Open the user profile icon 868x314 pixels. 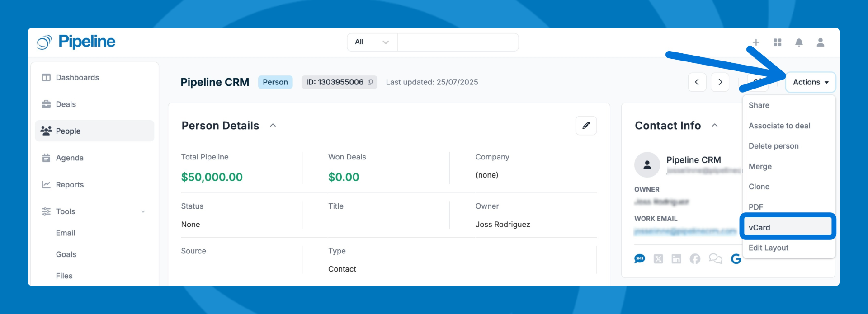click(x=821, y=42)
